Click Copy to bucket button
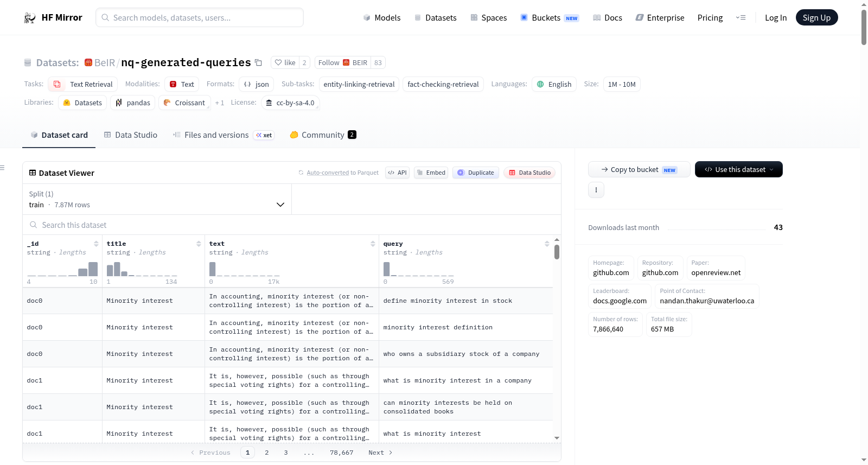Image resolution: width=868 pixels, height=465 pixels. (x=639, y=170)
